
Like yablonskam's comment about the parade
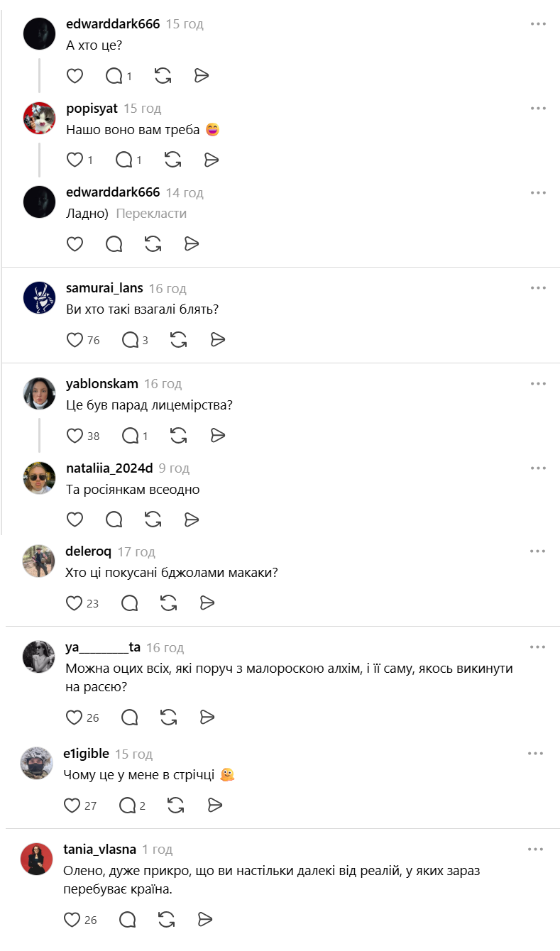[75, 435]
